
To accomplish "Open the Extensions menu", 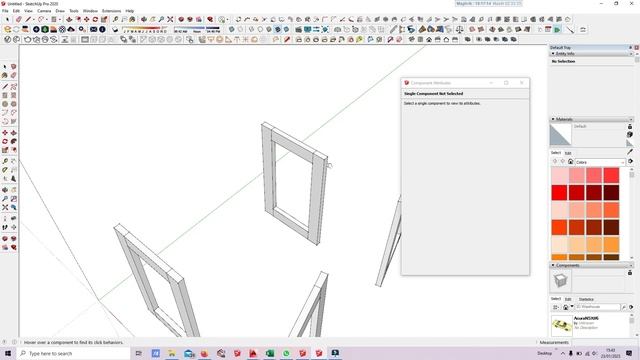I will 111,11.
